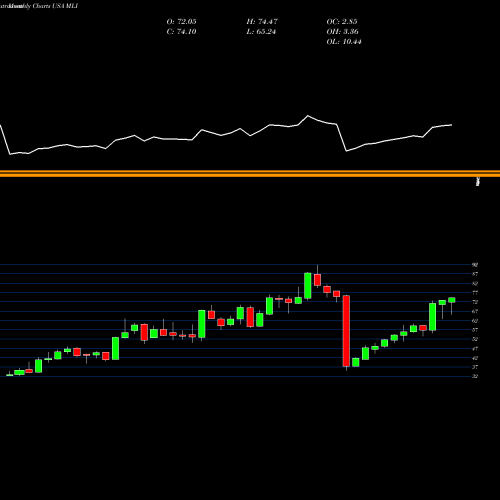The image size is (500, 500).
Task: Click the '77' price axis label
Action: pos(475,293)
